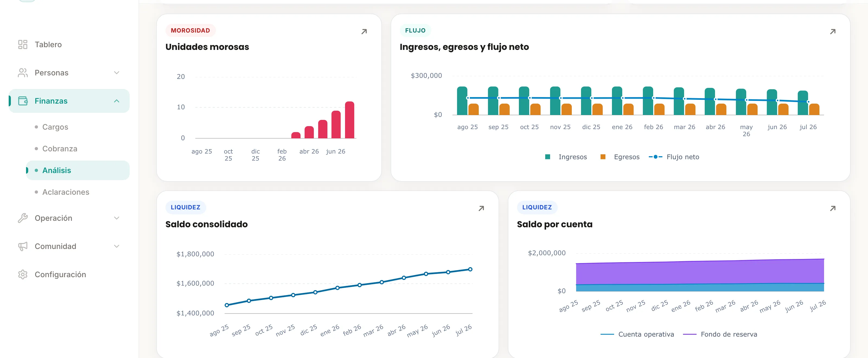Open the Configuración gear icon
This screenshot has width=868, height=358.
23,274
